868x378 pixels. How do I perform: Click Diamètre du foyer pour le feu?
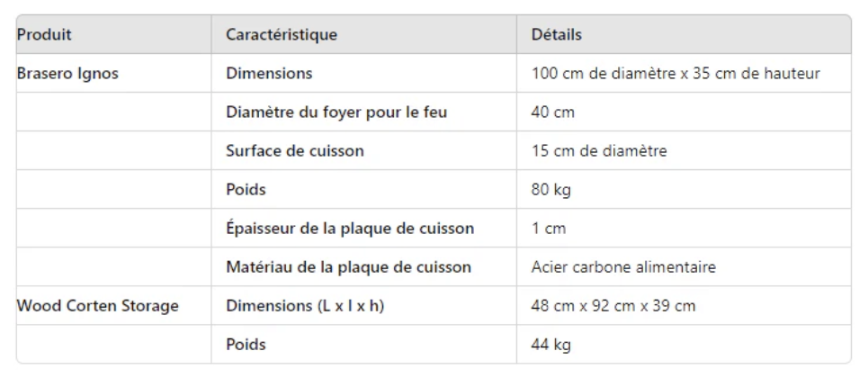(336, 112)
